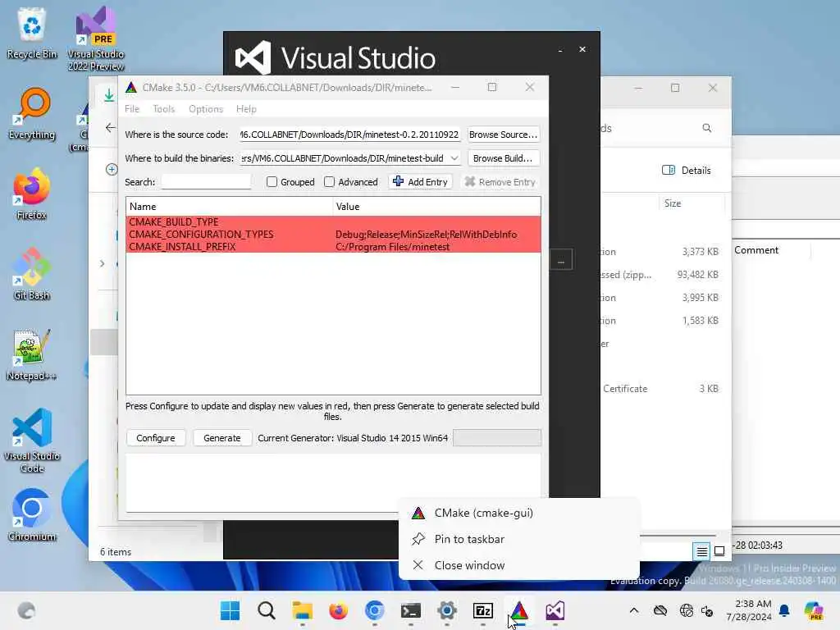
Task: Switch Explorer to details list view
Action: point(701,550)
